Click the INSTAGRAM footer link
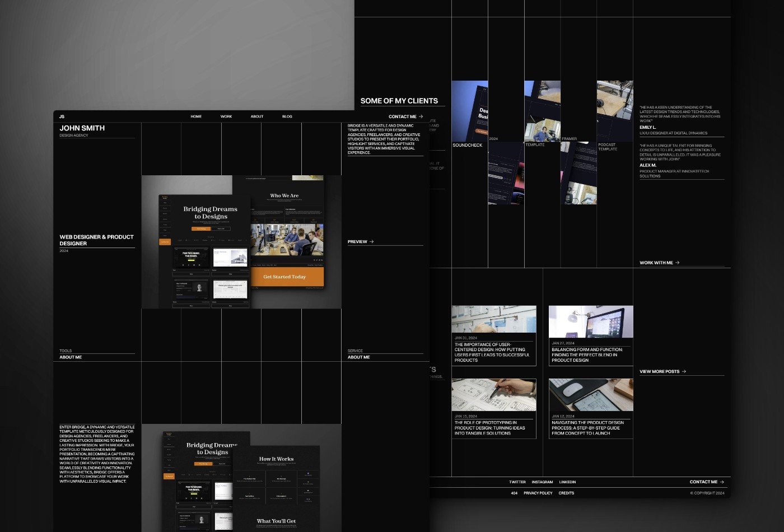 [542, 482]
